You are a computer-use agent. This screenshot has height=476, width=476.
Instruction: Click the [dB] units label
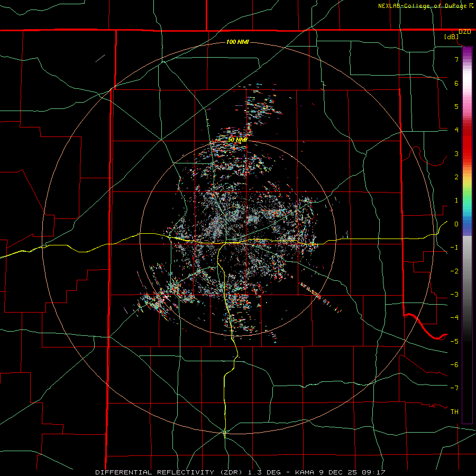pyautogui.click(x=452, y=37)
